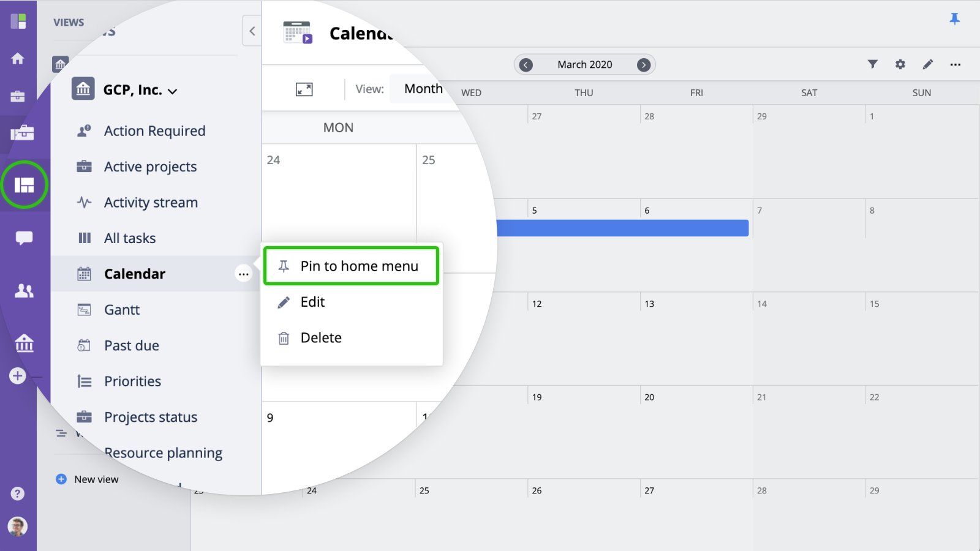Open calendar settings gear icon
The width and height of the screenshot is (980, 551).
tap(900, 64)
